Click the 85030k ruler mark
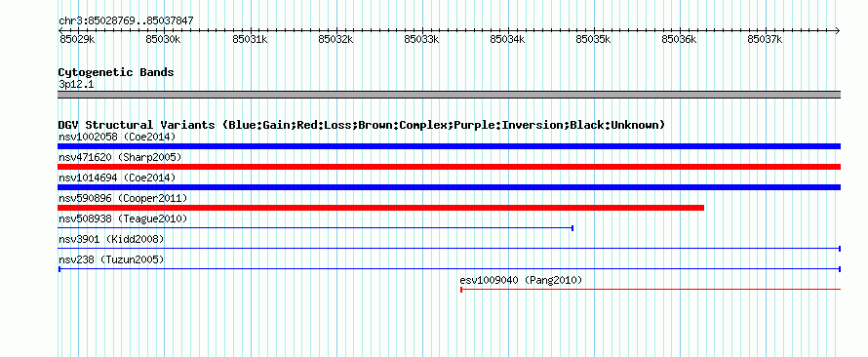The width and height of the screenshot is (868, 357). [x=163, y=39]
